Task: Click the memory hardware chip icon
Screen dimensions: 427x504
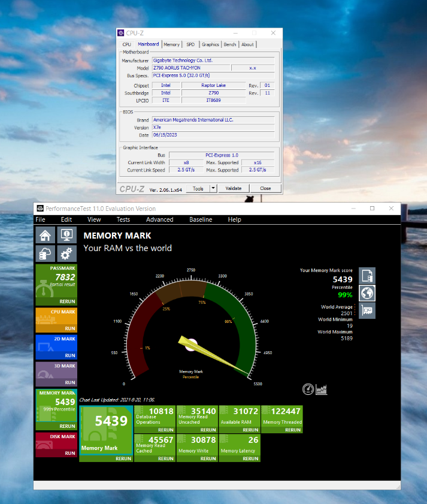Action: click(367, 310)
